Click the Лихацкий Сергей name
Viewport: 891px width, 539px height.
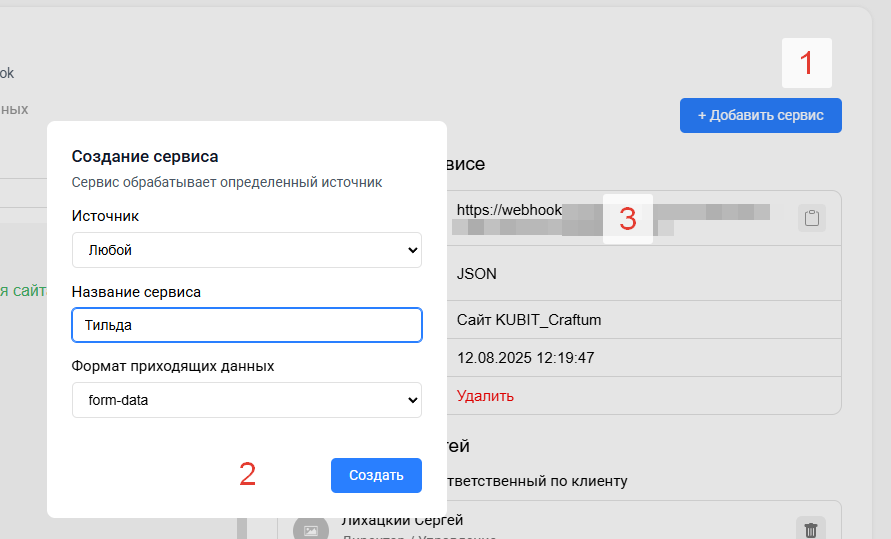coord(402,520)
